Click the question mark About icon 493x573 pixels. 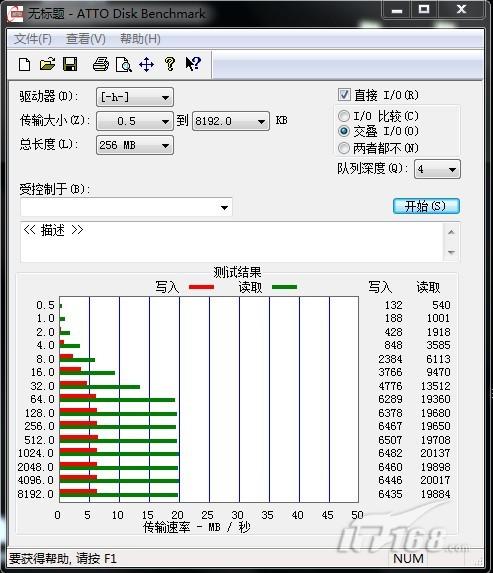point(170,64)
